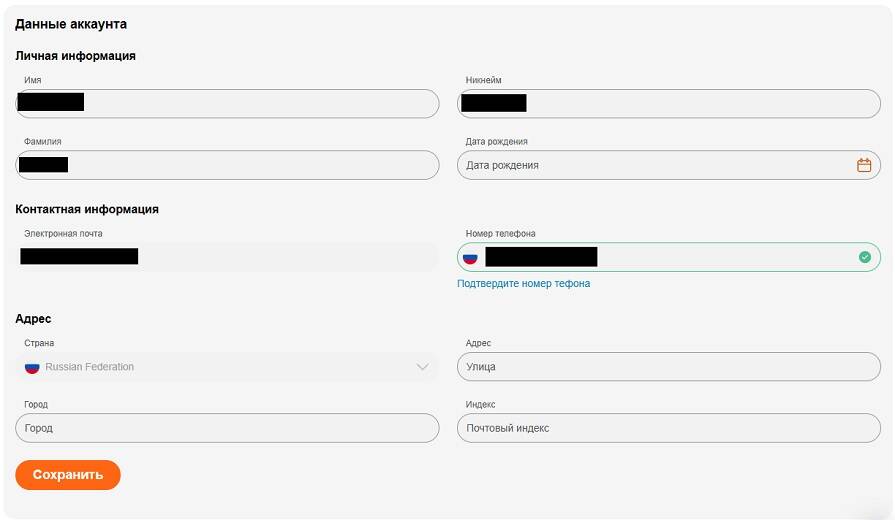Click the Почтовый индекс field

(x=668, y=428)
